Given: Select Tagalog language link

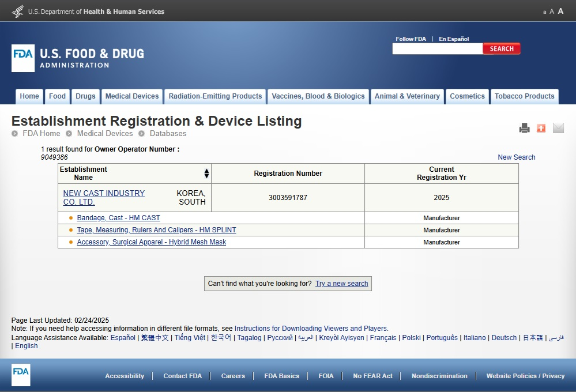Looking at the screenshot, I should [250, 338].
